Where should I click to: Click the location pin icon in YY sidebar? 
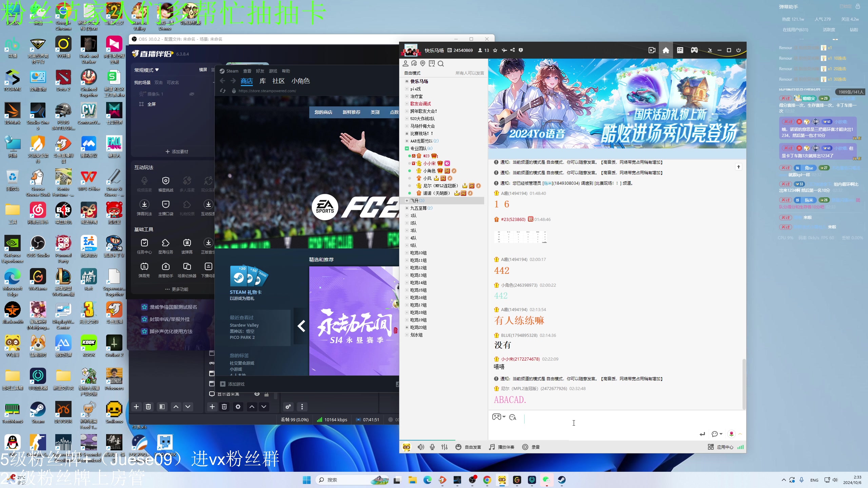[422, 63]
